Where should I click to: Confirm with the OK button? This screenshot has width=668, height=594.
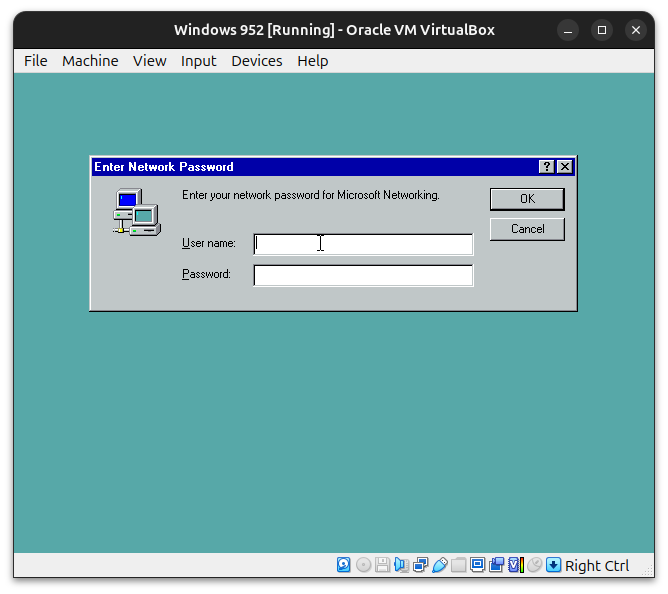click(527, 199)
